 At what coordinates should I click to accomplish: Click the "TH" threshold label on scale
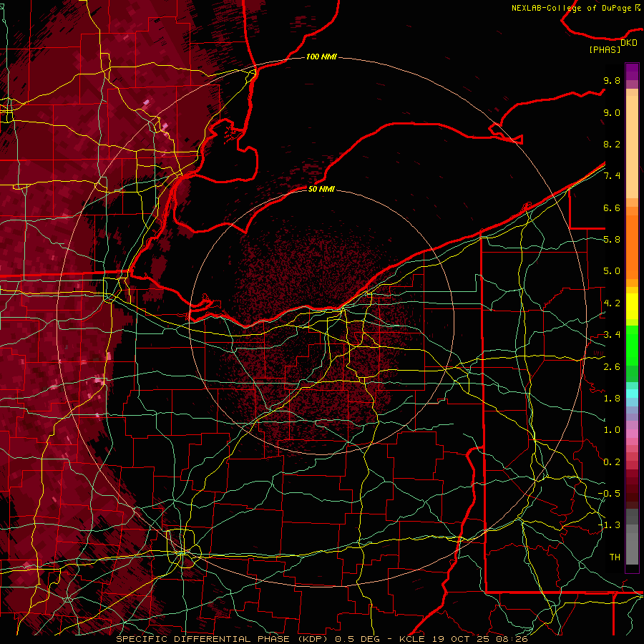(x=615, y=557)
